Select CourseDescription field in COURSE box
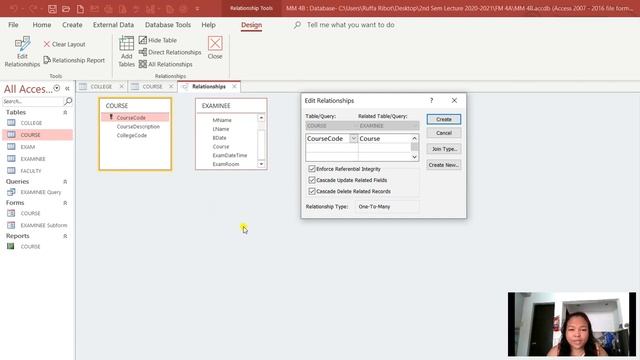Image resolution: width=640 pixels, height=360 pixels. click(138, 127)
